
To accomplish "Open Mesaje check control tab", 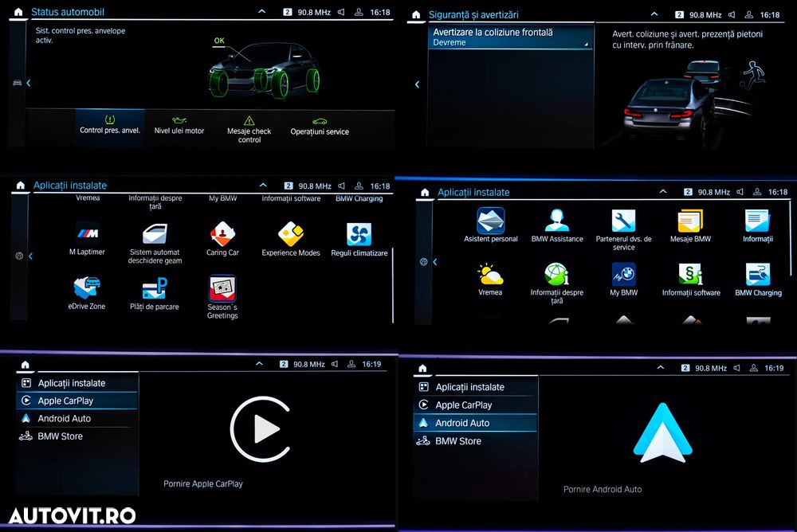I will [249, 129].
